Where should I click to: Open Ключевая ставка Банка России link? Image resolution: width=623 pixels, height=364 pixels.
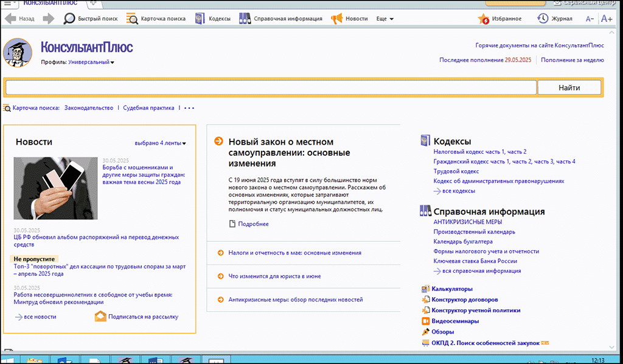[x=475, y=261]
